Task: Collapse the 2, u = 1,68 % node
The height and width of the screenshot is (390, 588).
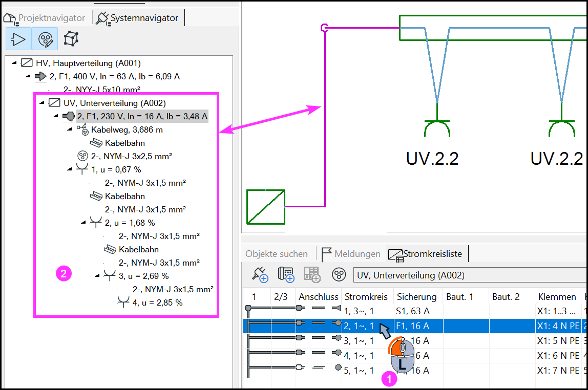Action: pyautogui.click(x=83, y=223)
